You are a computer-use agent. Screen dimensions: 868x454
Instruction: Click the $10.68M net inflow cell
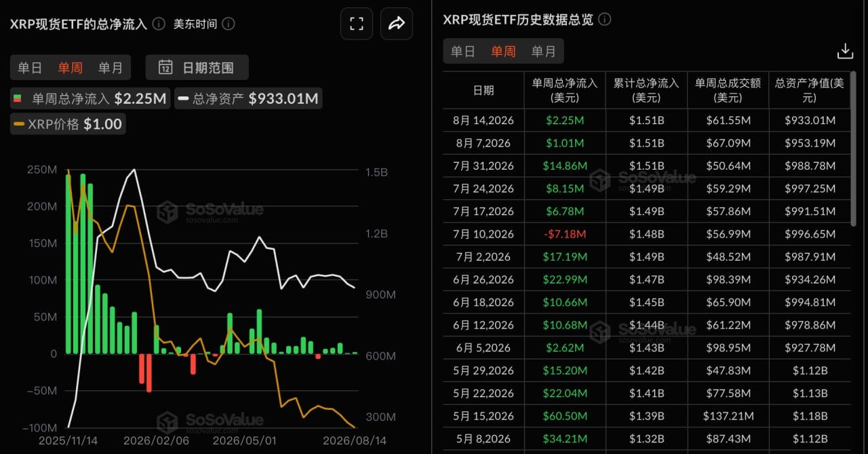point(565,325)
